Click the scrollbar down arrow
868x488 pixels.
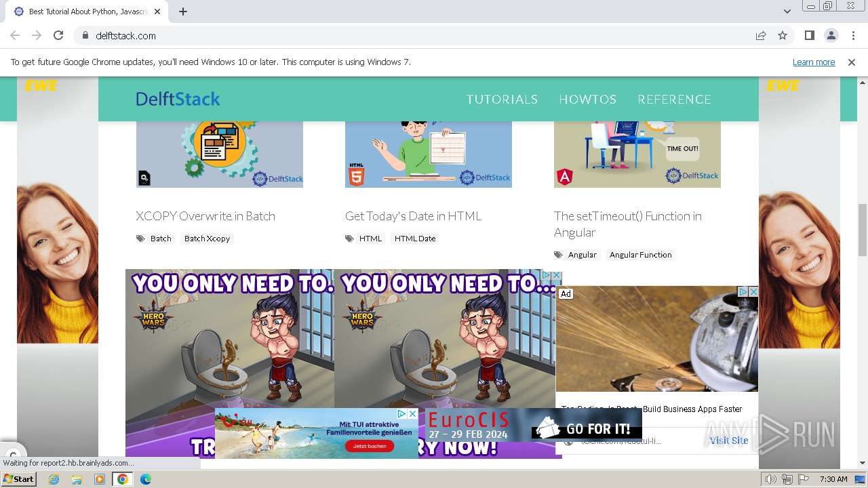863,464
